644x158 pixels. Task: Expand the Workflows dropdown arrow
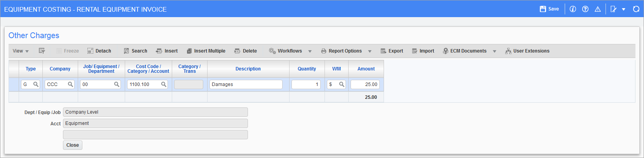point(310,51)
